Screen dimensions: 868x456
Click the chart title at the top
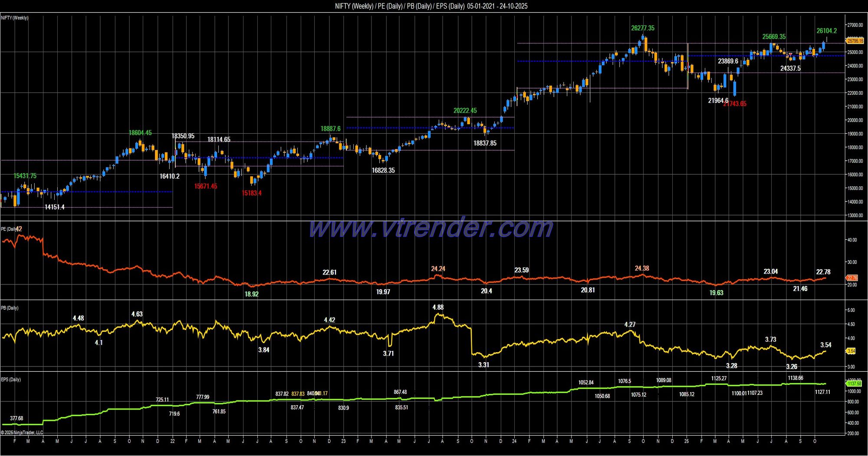[x=431, y=6]
